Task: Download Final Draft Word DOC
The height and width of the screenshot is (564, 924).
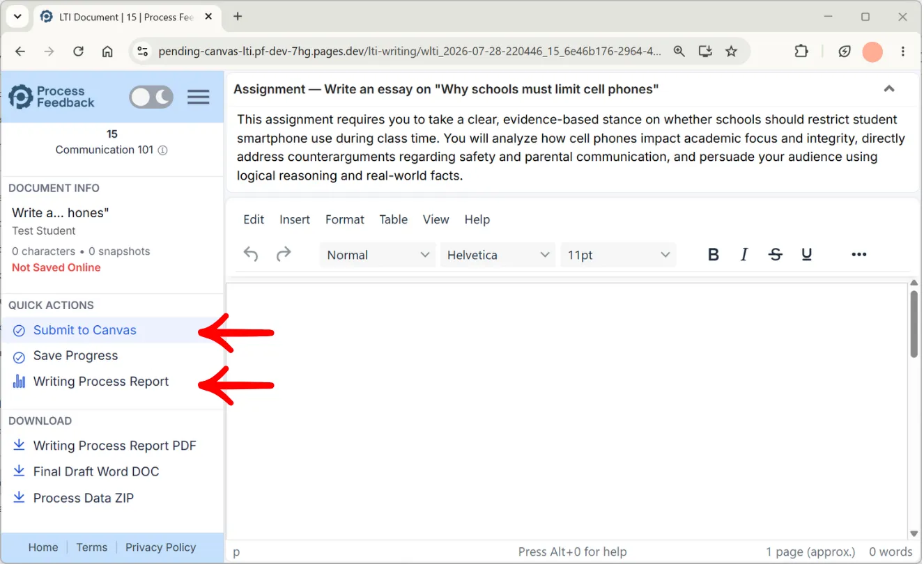Action: 96,471
